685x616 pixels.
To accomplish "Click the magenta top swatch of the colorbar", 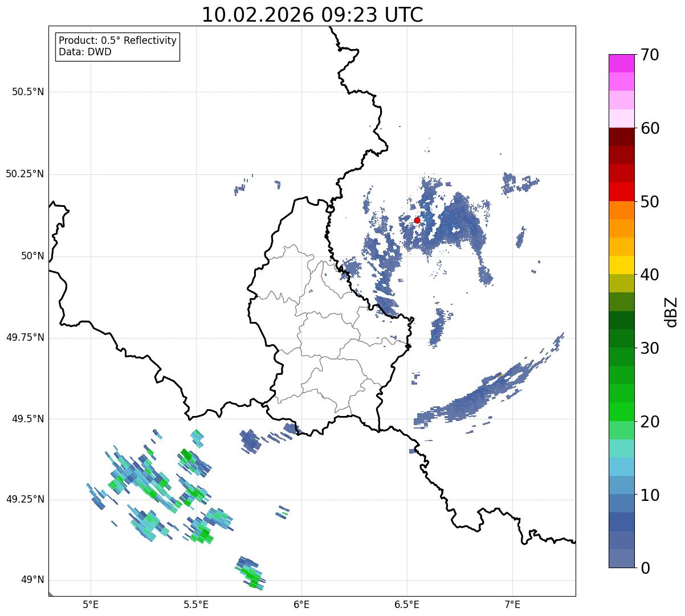I will 621,63.
